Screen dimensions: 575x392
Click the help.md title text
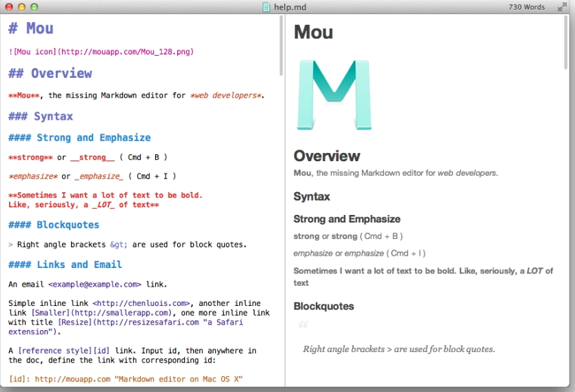click(x=290, y=7)
